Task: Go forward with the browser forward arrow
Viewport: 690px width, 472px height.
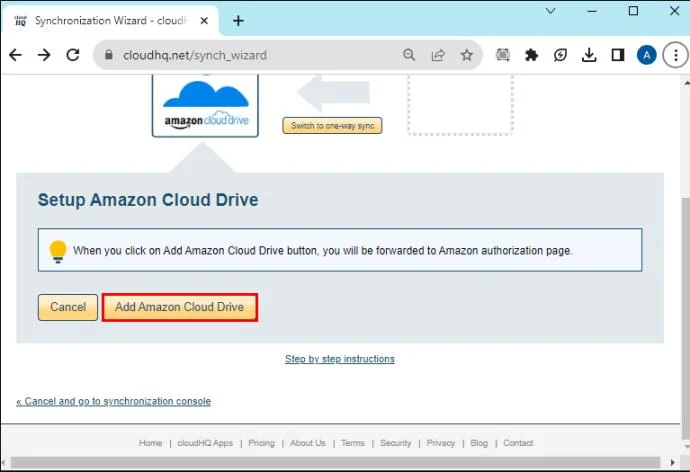Action: (44, 55)
